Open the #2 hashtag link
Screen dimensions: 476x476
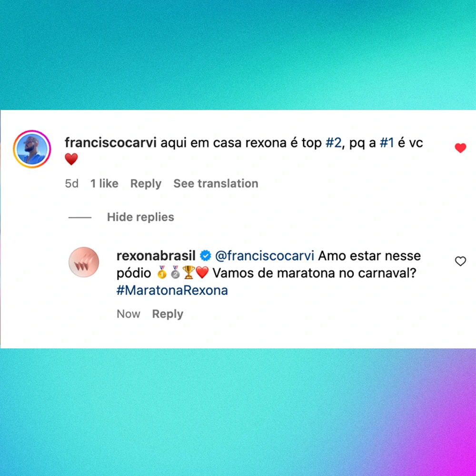[x=334, y=143]
